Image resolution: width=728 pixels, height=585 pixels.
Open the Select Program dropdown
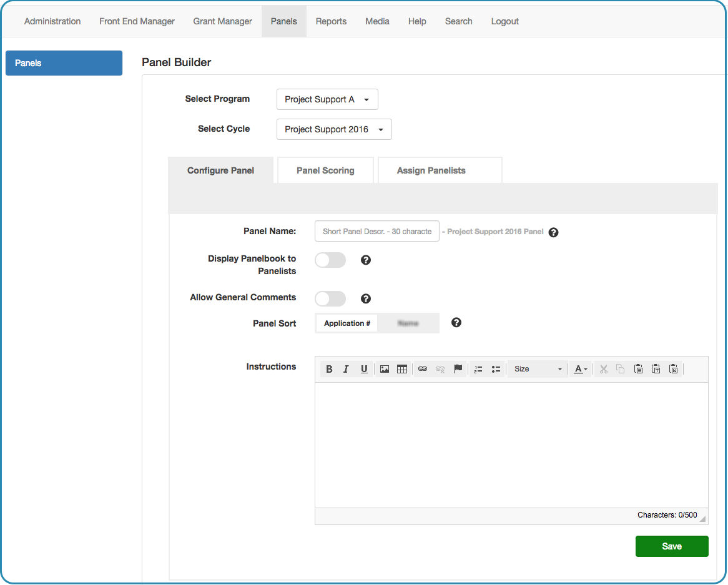point(327,99)
